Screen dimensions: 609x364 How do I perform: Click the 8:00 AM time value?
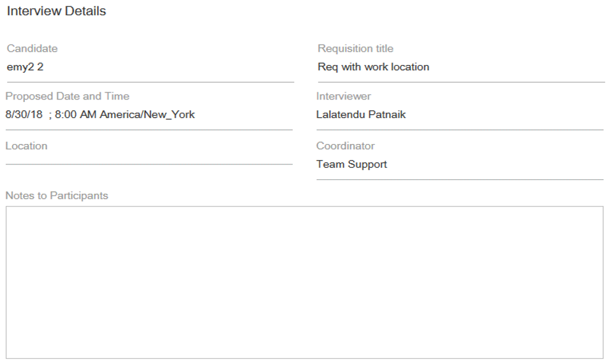(76, 115)
